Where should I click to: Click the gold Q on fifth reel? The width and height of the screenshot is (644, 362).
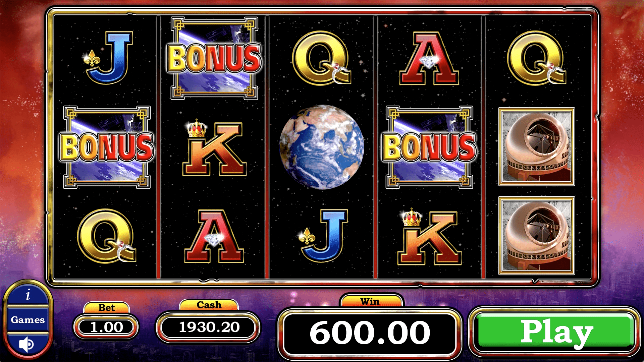pos(536,58)
